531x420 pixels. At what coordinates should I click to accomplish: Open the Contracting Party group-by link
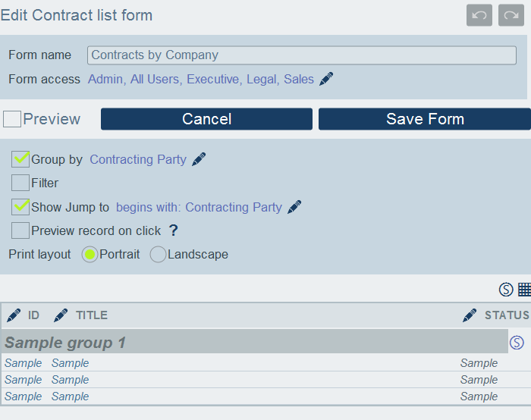[x=138, y=159]
